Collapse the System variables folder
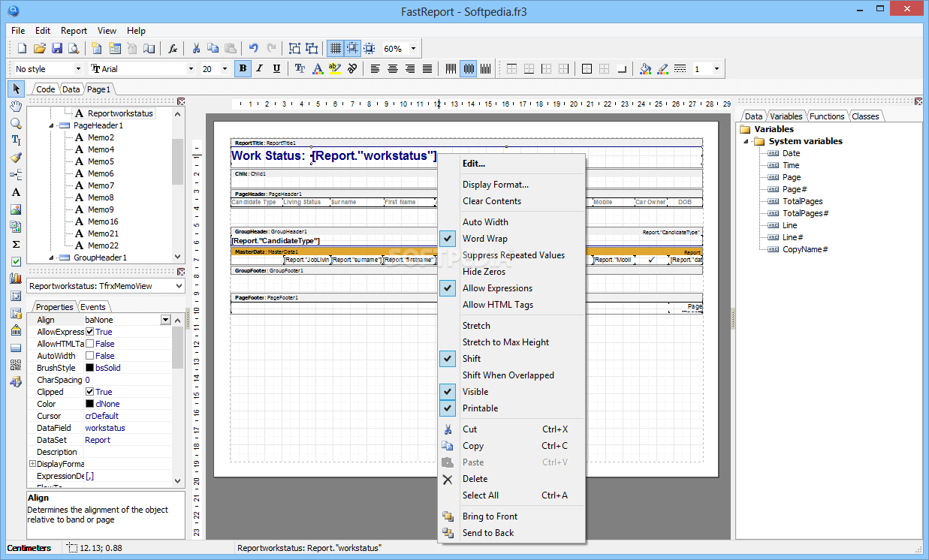This screenshot has width=929, height=560. click(747, 141)
